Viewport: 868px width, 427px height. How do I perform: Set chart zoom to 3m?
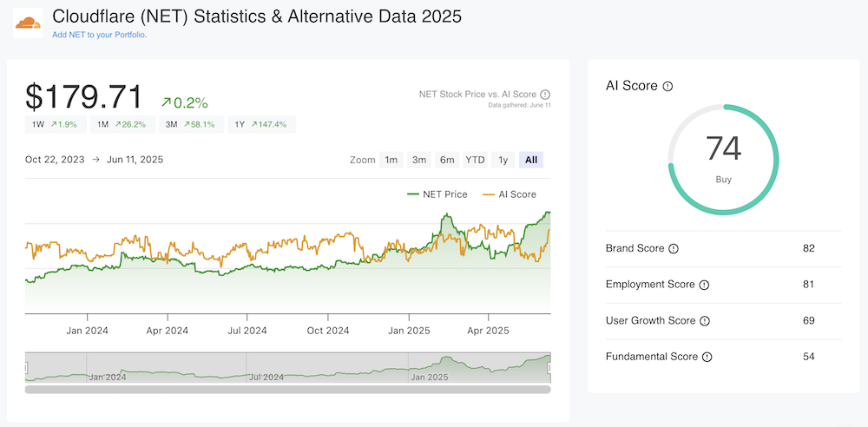point(419,160)
